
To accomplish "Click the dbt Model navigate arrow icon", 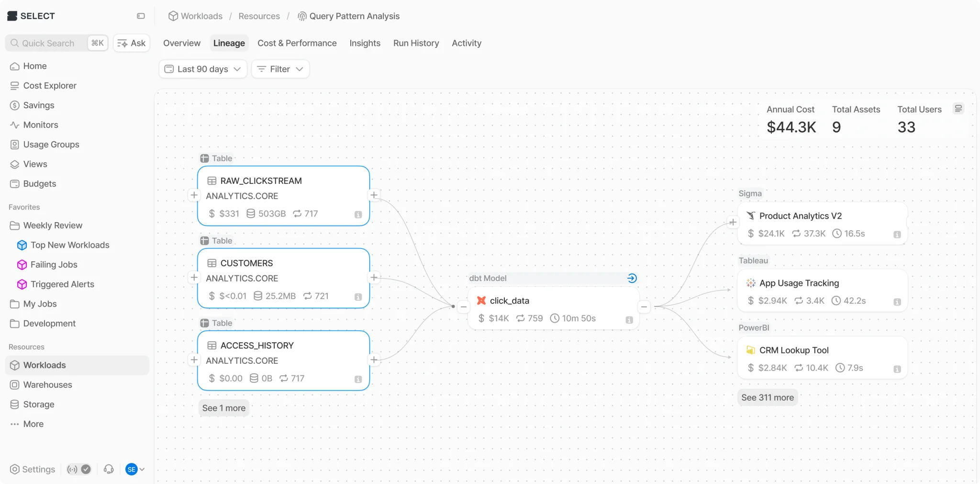I will [632, 278].
